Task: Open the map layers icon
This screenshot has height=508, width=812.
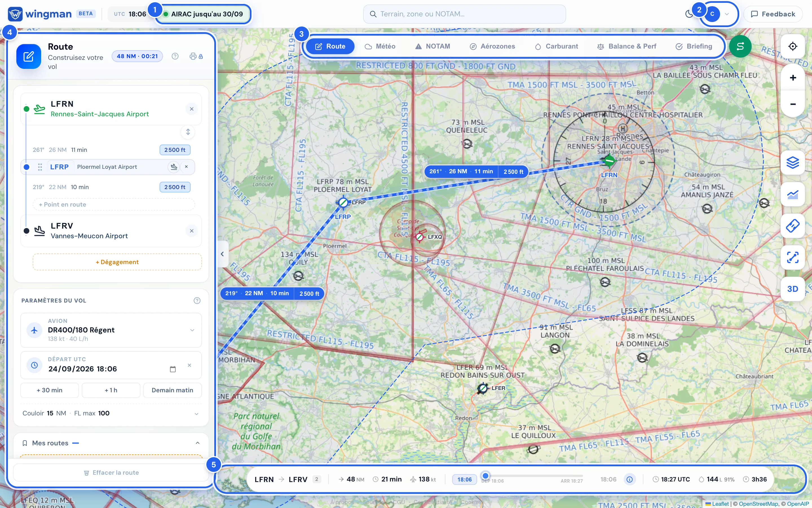Action: coord(793,163)
